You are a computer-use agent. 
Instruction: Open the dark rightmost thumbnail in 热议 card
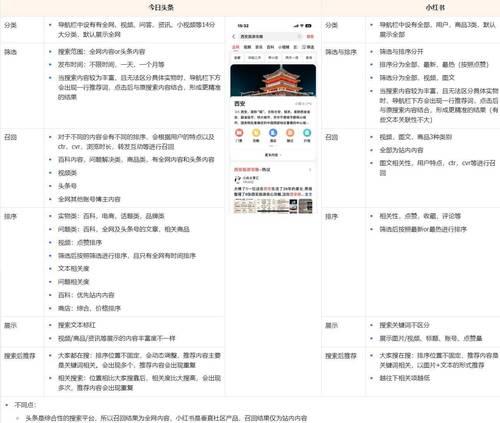305,206
